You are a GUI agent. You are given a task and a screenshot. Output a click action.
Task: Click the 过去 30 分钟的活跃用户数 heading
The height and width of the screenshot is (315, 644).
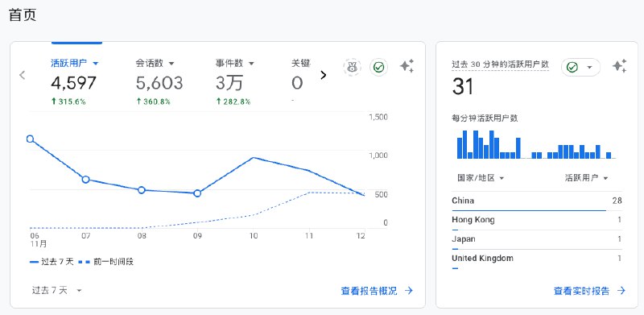pyautogui.click(x=500, y=64)
